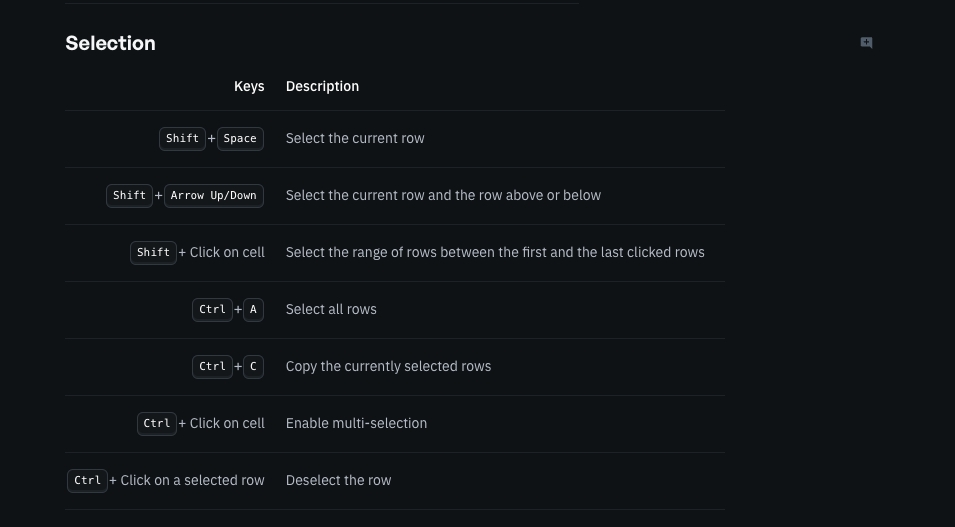Click the add-comment icon beside Selection heading
This screenshot has width=955, height=527.
click(866, 43)
